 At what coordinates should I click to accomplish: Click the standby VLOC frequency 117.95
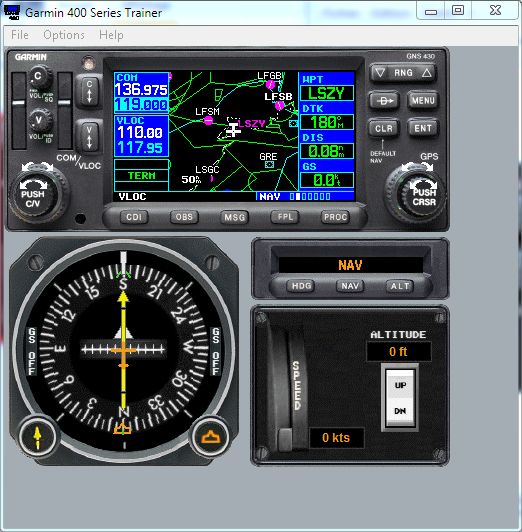tap(140, 148)
